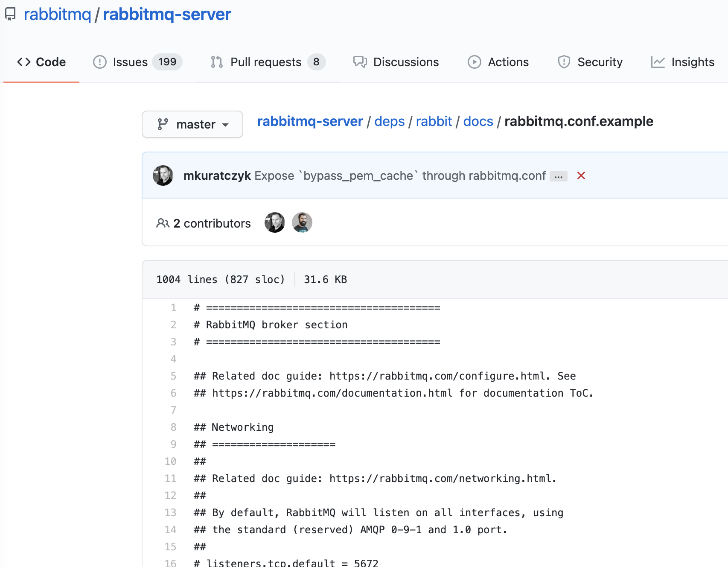Click line number 1
The width and height of the screenshot is (728, 567).
click(173, 307)
